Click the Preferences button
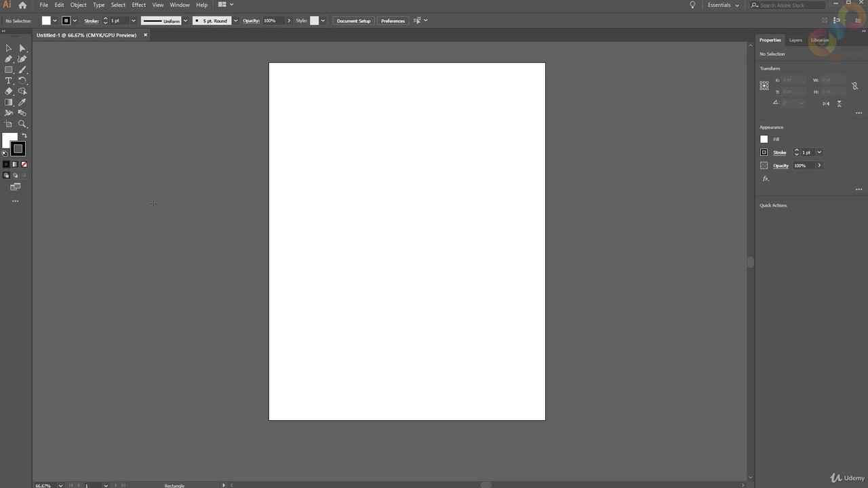 393,21
